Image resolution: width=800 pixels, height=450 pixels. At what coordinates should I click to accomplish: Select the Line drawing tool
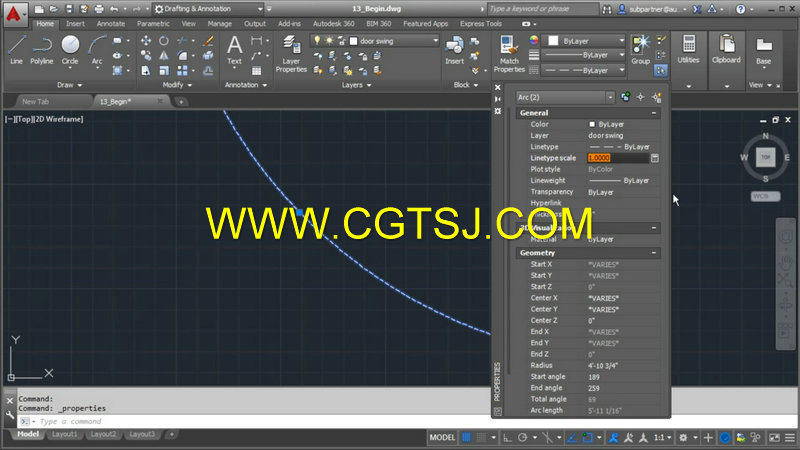pos(16,50)
